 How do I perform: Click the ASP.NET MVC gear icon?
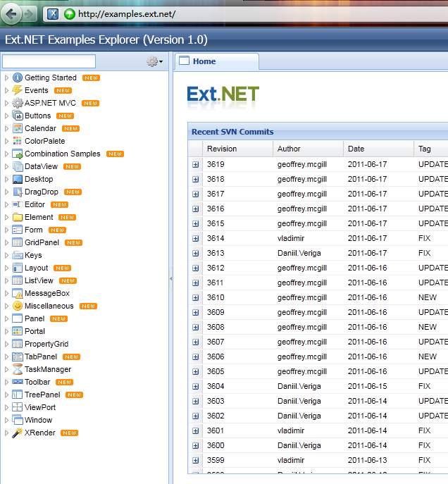(18, 103)
